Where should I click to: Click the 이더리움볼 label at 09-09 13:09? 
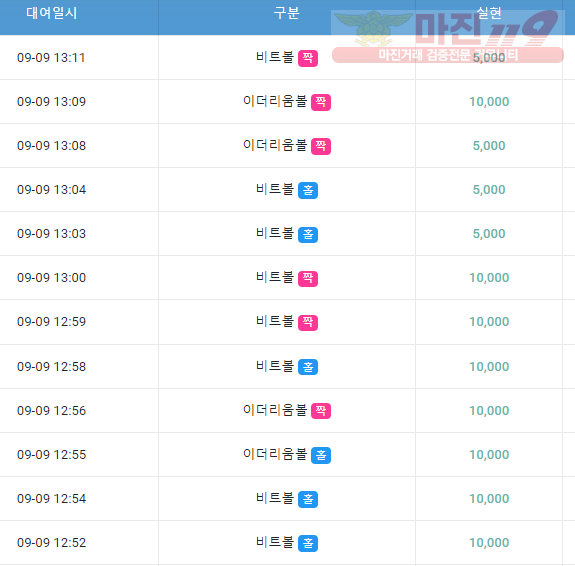[x=275, y=101]
